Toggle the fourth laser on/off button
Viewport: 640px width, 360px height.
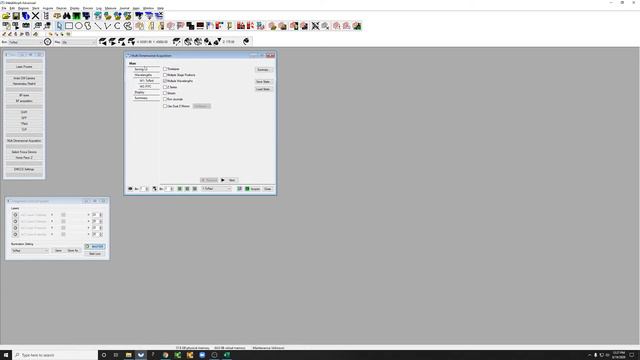16,234
